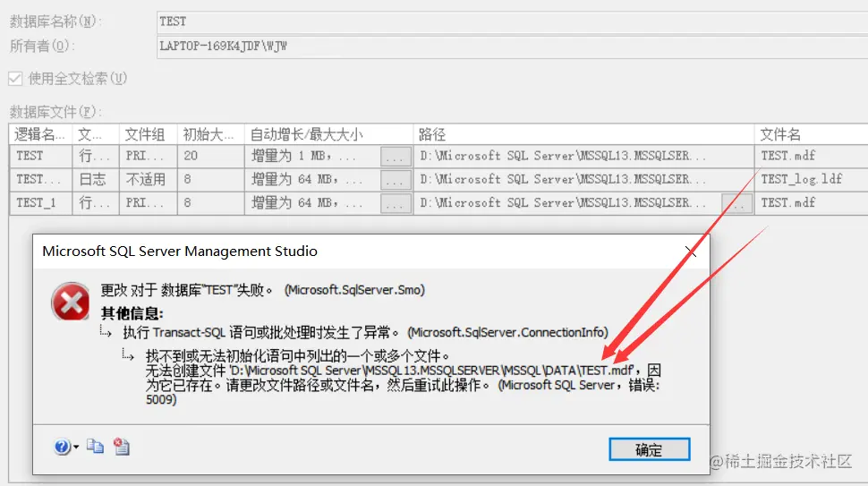
Task: Copy message text using copy icon
Action: click(95, 446)
